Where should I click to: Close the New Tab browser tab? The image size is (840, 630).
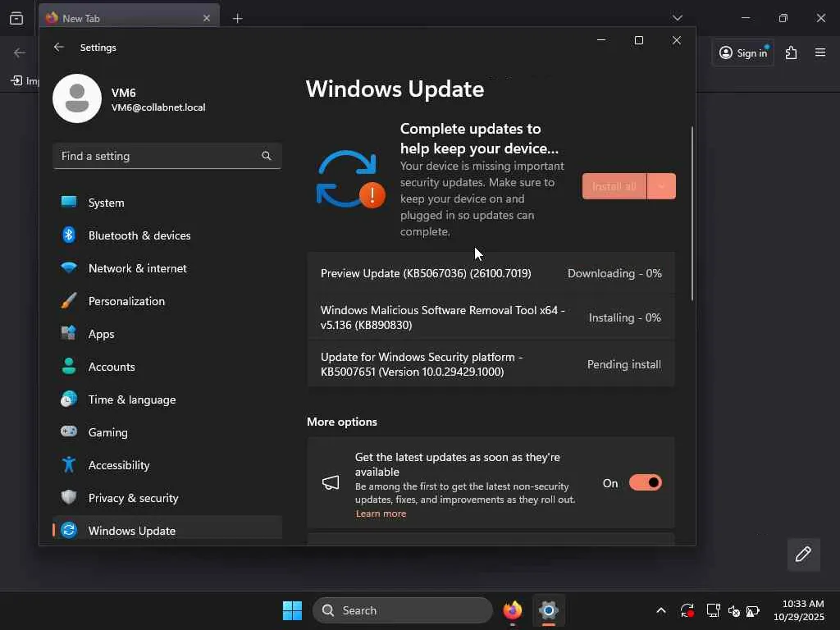click(207, 18)
